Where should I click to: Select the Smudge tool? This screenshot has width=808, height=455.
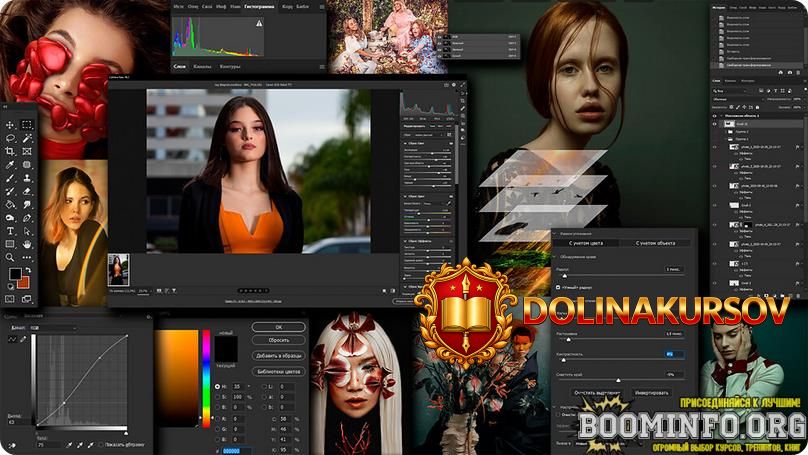tap(27, 205)
